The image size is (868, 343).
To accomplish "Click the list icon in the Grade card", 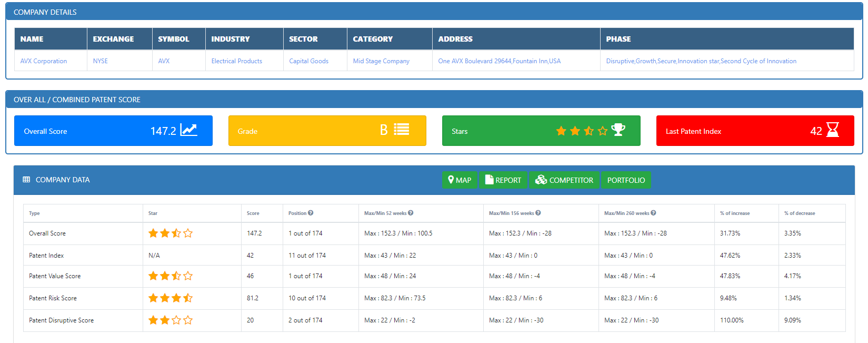I will tap(402, 130).
